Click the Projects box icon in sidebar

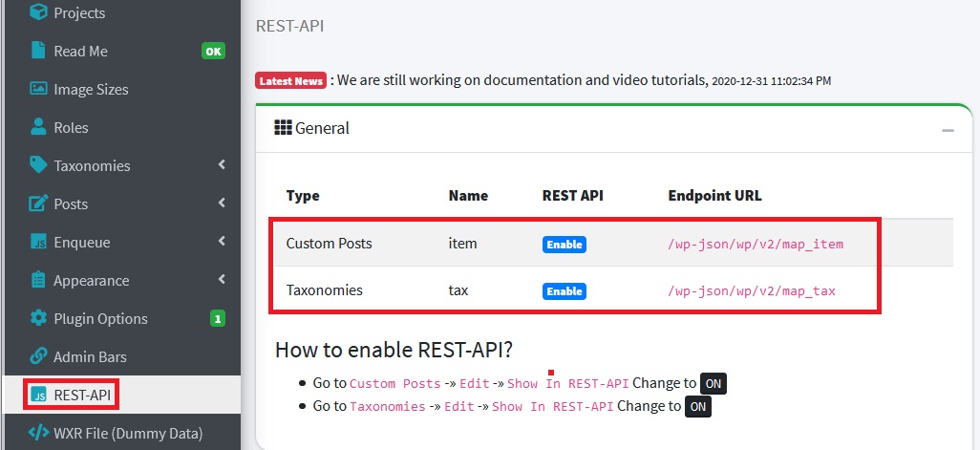tap(38, 13)
